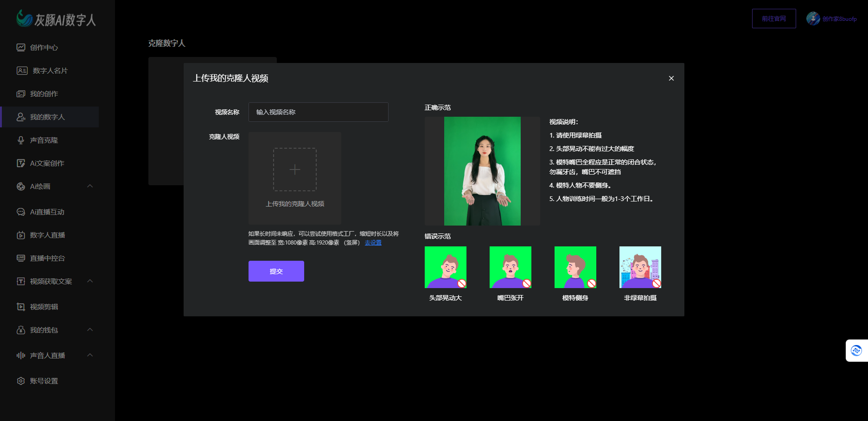Expand the Ai绘画 submenu chevron

[x=90, y=186]
